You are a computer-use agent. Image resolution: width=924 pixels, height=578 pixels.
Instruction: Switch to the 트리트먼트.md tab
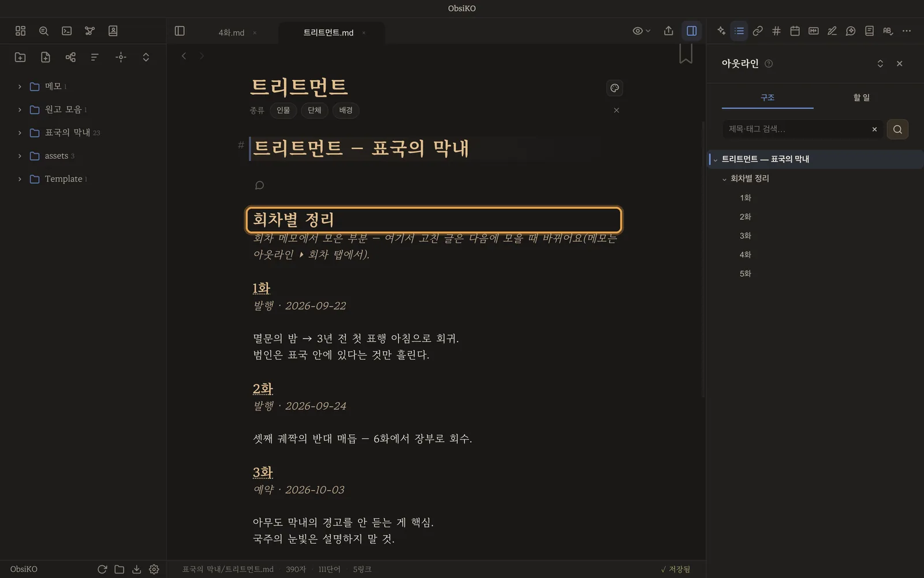point(328,32)
